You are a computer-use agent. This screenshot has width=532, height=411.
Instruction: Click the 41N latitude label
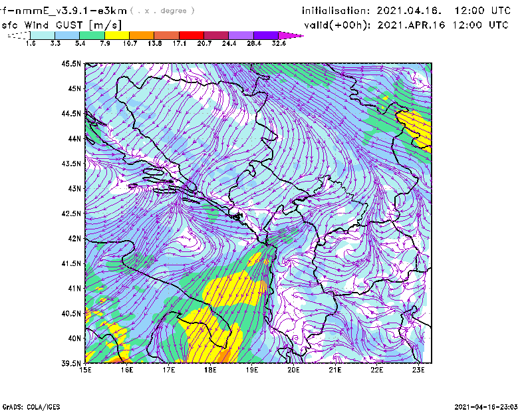click(74, 289)
